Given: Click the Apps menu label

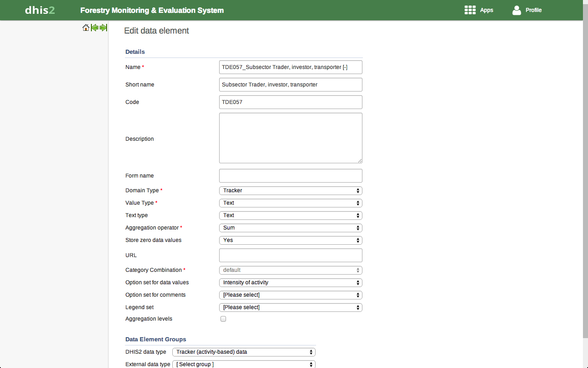Looking at the screenshot, I should point(486,10).
